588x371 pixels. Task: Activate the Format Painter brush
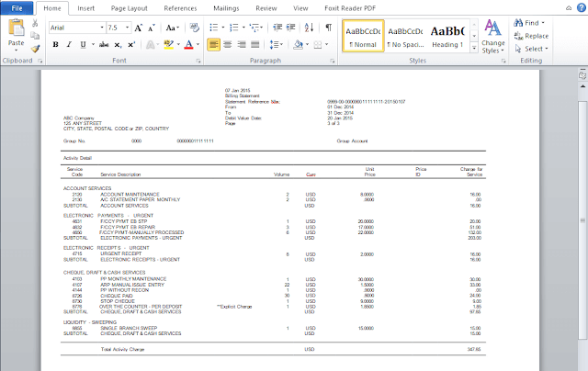(35, 49)
